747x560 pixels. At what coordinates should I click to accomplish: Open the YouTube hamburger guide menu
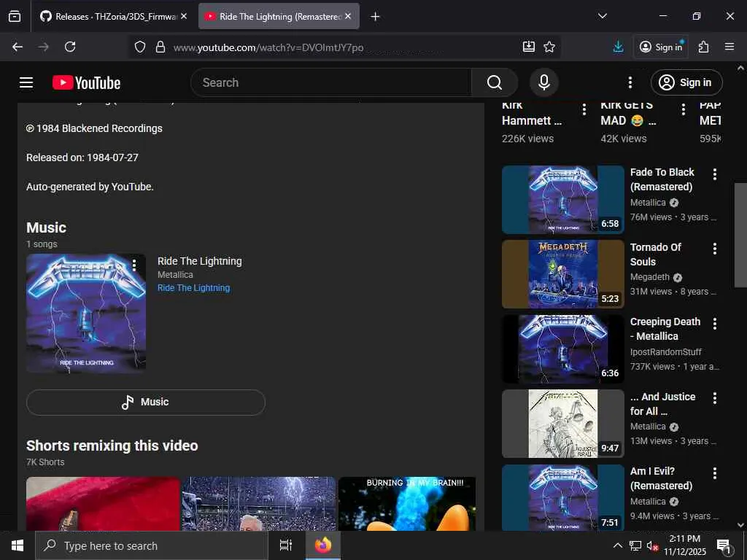coord(26,83)
